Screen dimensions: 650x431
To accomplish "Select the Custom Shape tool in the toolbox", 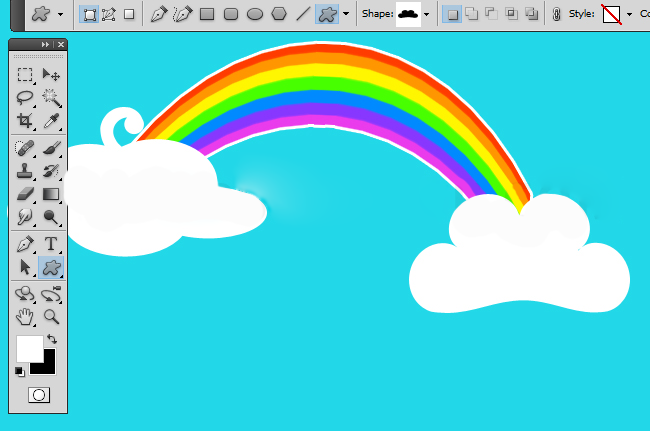I will click(x=51, y=267).
